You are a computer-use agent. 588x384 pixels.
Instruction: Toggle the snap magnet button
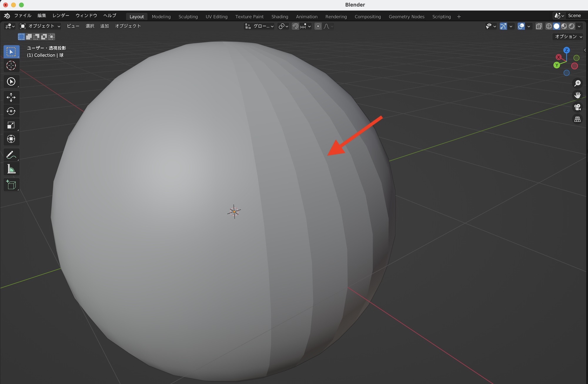[295, 26]
